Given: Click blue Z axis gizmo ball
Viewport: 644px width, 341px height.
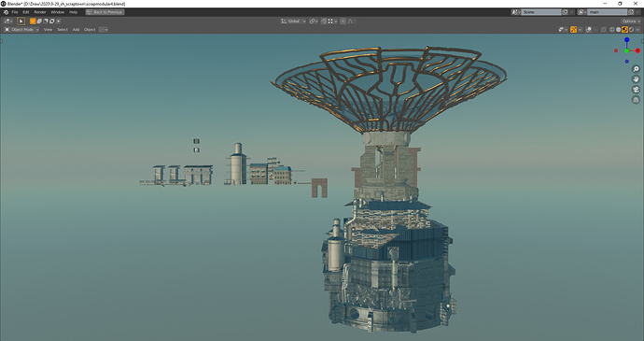Looking at the screenshot, I should [627, 40].
